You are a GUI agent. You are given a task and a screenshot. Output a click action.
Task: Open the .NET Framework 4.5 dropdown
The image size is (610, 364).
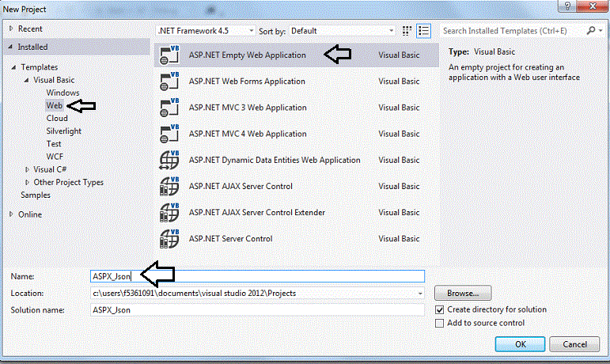(x=206, y=31)
